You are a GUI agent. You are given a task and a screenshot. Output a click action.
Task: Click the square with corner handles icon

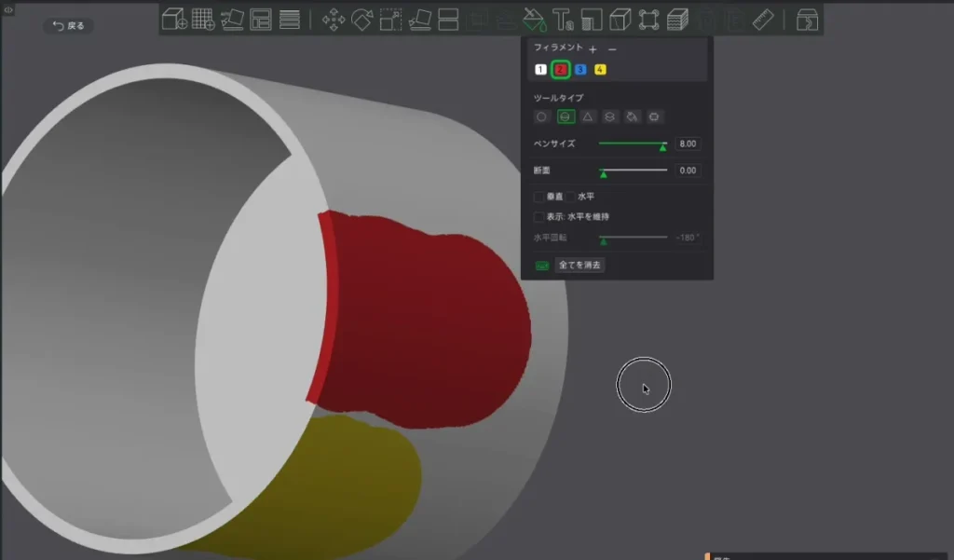click(x=648, y=20)
